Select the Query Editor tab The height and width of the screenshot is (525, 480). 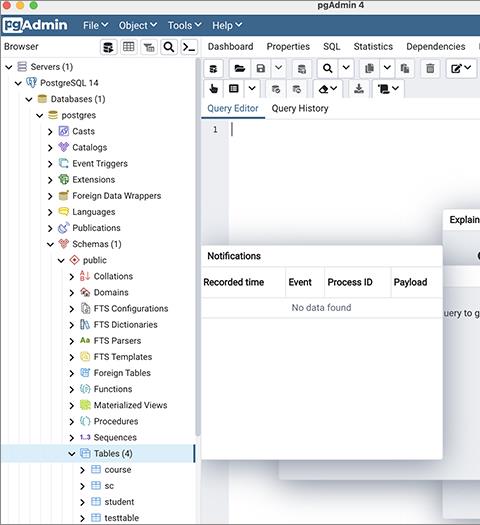[x=233, y=108]
